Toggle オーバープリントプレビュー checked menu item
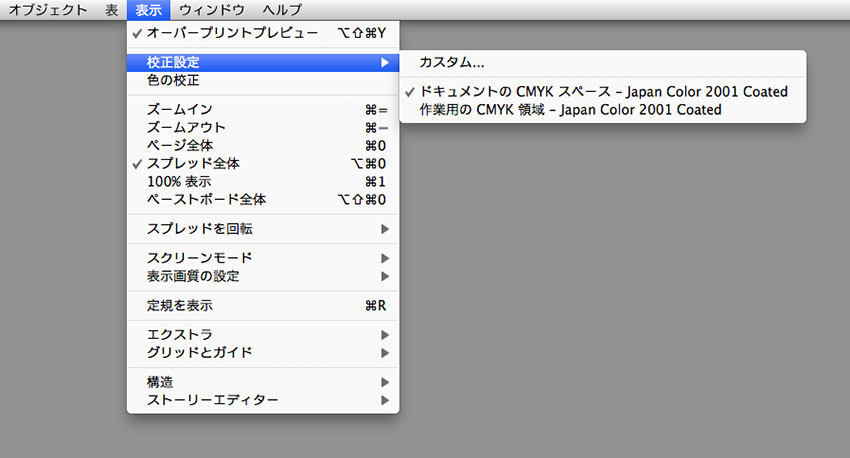 point(232,34)
